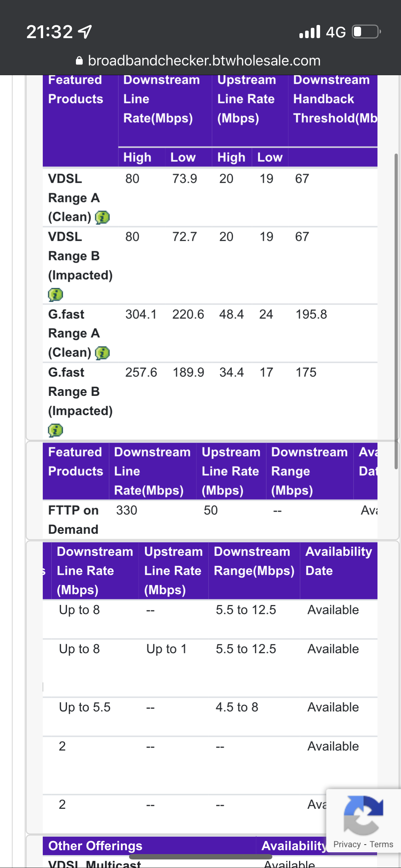Tap the padlock icon in the address bar
Image resolution: width=401 pixels, height=868 pixels.
[x=79, y=61]
